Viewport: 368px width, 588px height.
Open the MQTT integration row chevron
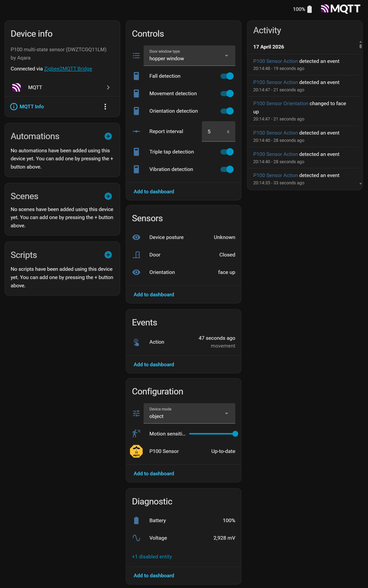108,87
